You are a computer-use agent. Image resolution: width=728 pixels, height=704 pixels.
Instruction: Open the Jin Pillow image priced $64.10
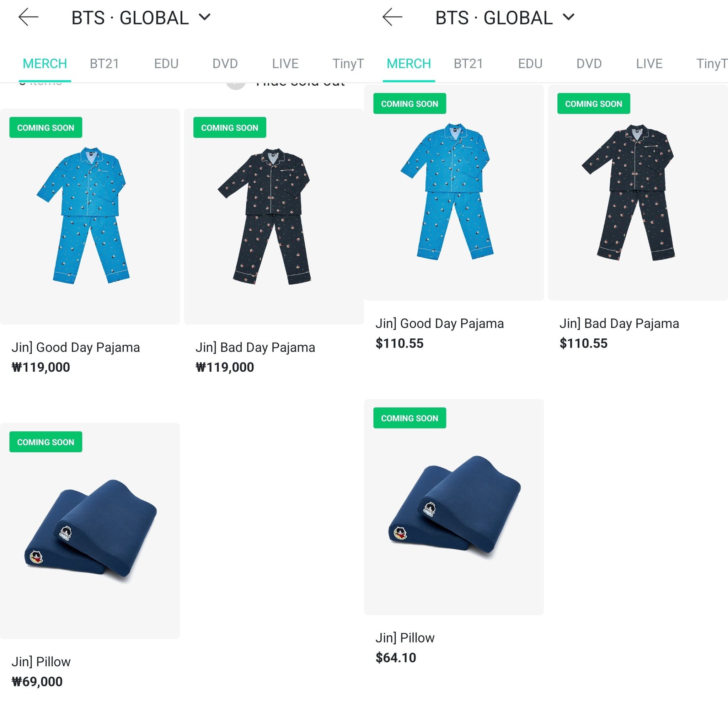point(454,507)
